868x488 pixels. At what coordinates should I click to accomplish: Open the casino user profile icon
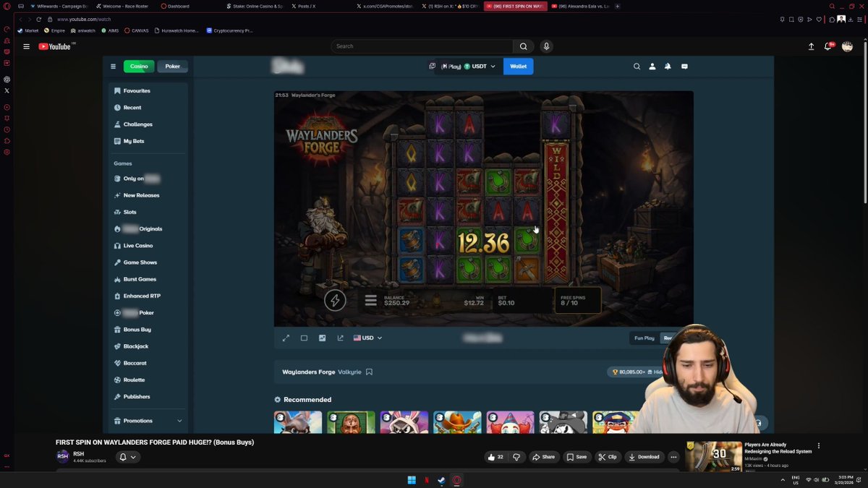[x=652, y=67]
